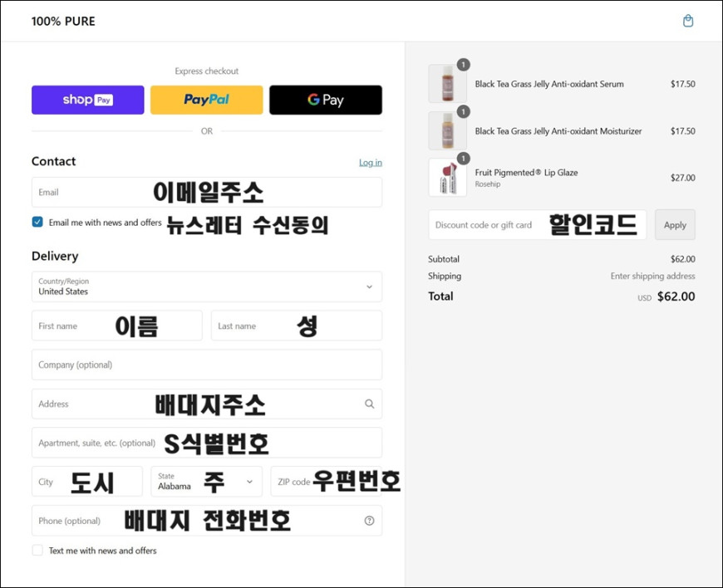Click the address search magnifier icon
Image resolution: width=723 pixels, height=588 pixels.
click(x=369, y=404)
